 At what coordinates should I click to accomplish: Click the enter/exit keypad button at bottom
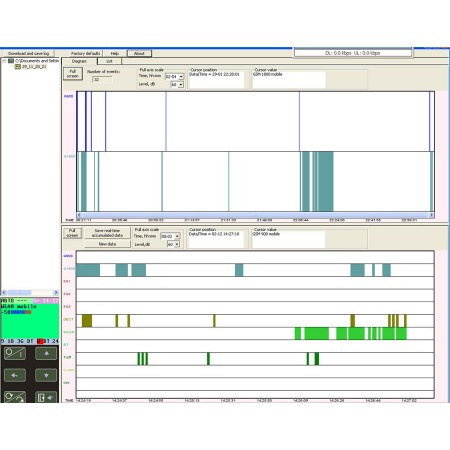[46, 397]
